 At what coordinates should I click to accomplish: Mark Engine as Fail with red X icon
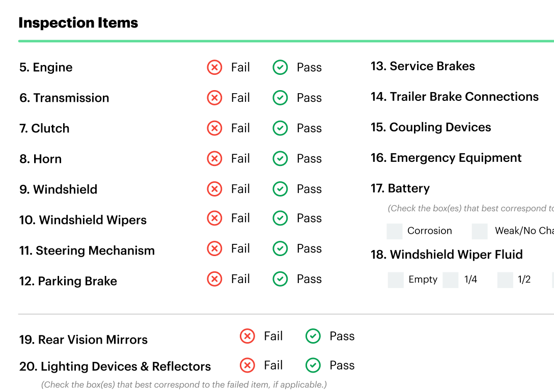[214, 67]
